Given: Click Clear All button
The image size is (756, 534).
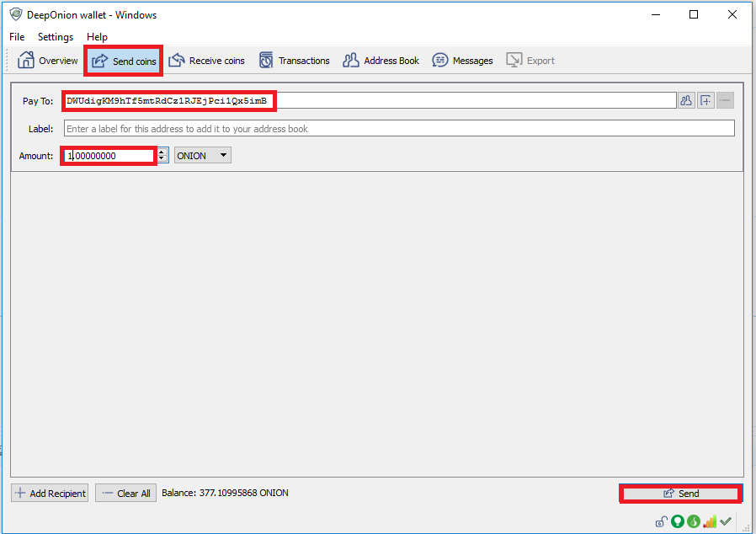Looking at the screenshot, I should (x=125, y=493).
